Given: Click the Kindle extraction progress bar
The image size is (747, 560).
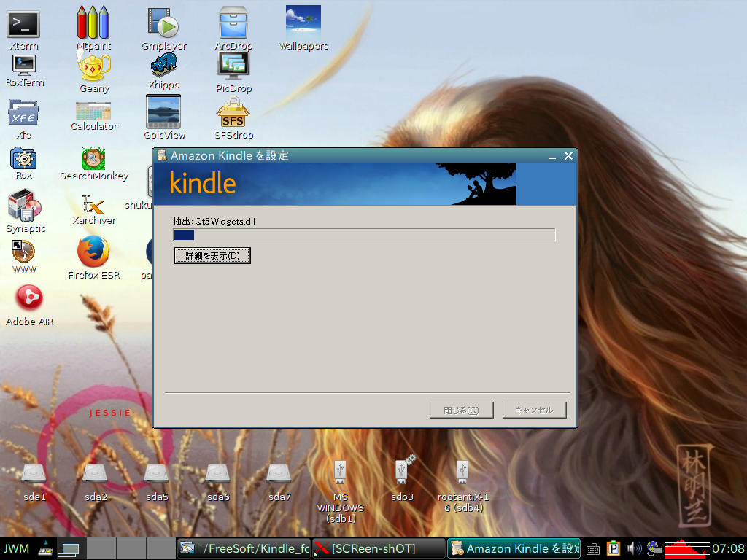Looking at the screenshot, I should pyautogui.click(x=365, y=235).
